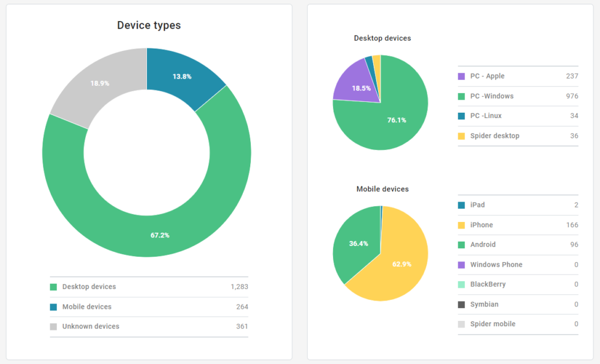This screenshot has height=364, width=600.
Task: Click the iPad legend row label
Action: point(477,205)
